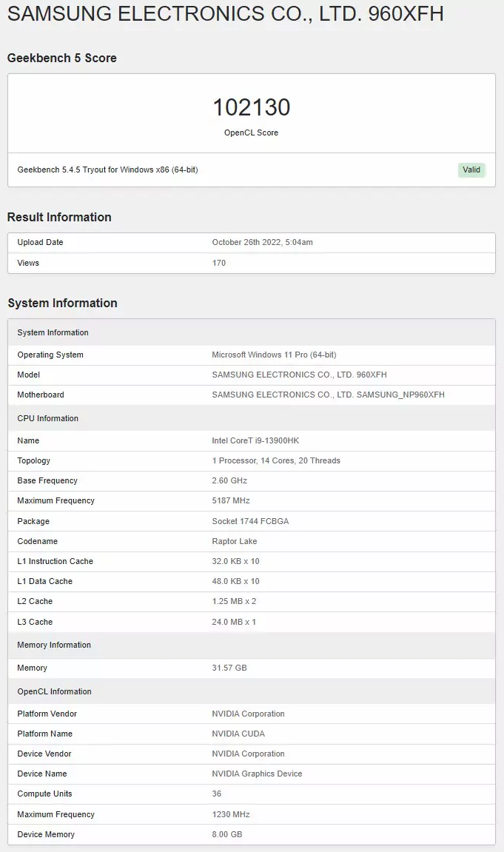Image resolution: width=504 pixels, height=852 pixels.
Task: Click the CPU Information section header
Action: click(252, 418)
